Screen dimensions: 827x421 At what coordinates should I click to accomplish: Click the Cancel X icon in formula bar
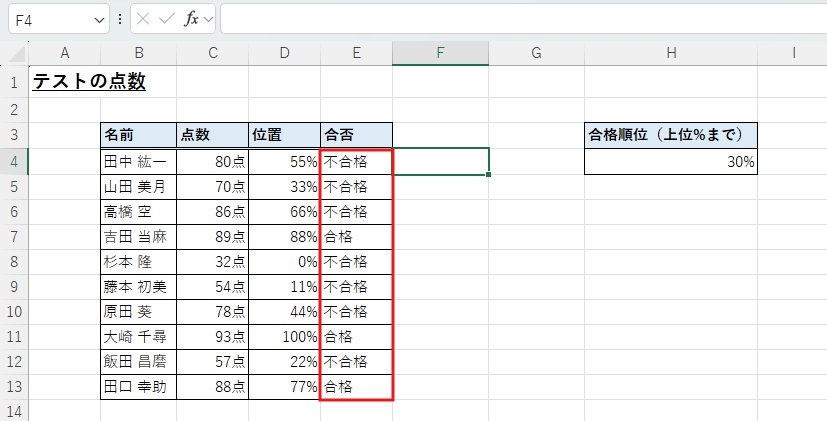coord(144,19)
